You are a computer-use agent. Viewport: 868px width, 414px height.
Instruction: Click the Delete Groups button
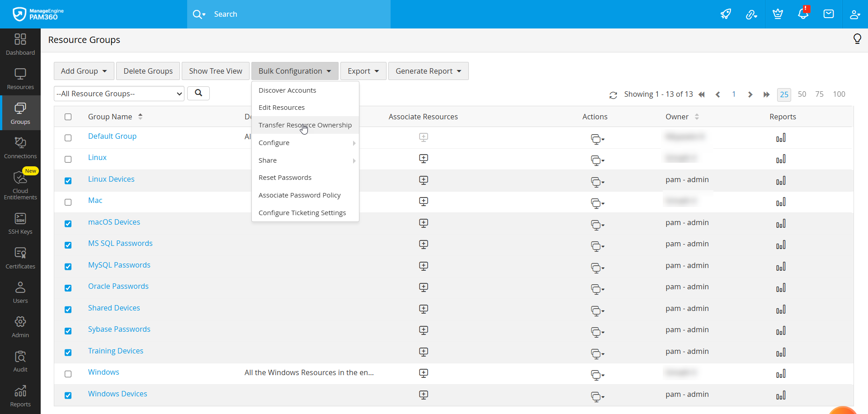coord(148,71)
